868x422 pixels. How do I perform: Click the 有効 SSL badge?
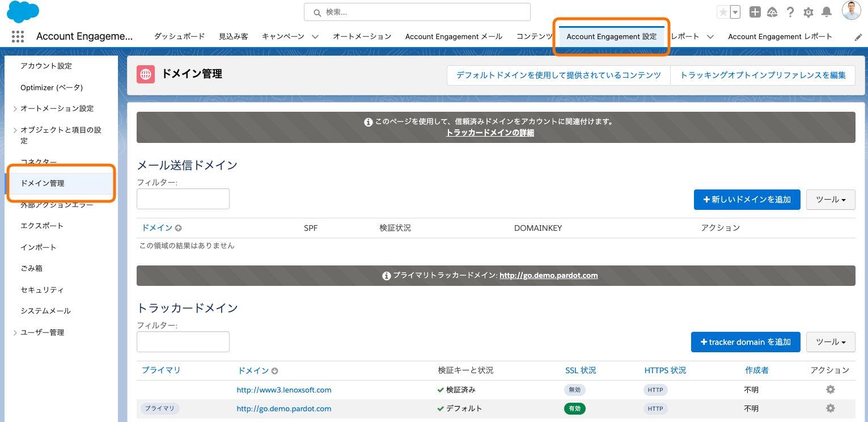tap(575, 408)
